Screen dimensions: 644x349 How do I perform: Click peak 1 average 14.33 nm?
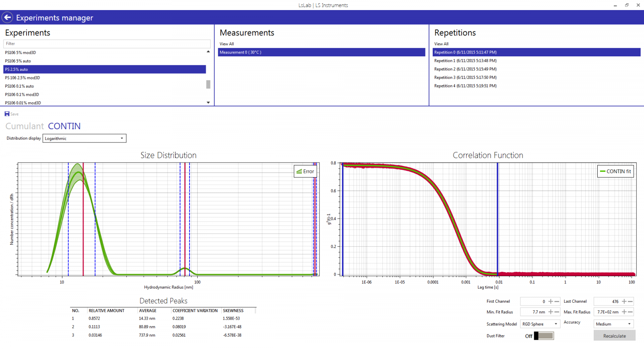click(x=147, y=318)
